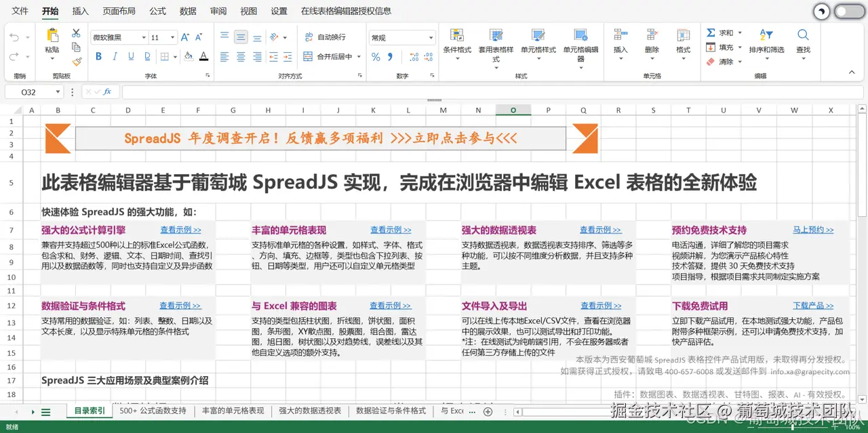This screenshot has width=868, height=433.
Task: Align text left
Action: pyautogui.click(x=225, y=57)
